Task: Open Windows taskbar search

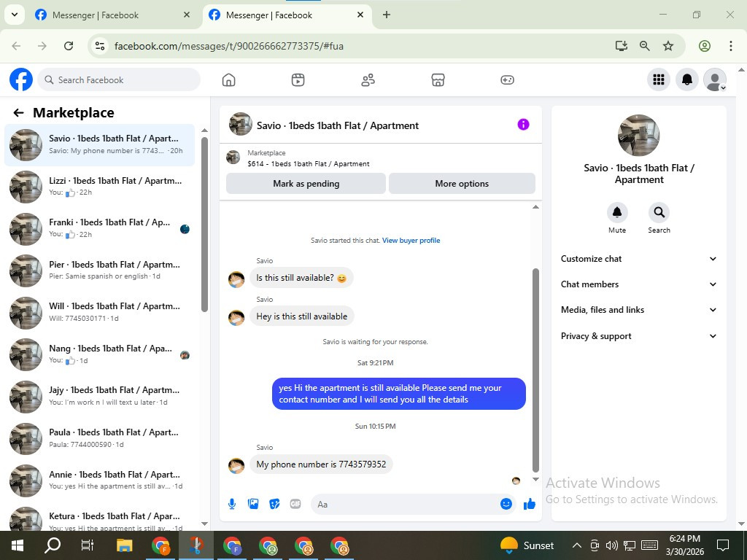Action: 53,545
